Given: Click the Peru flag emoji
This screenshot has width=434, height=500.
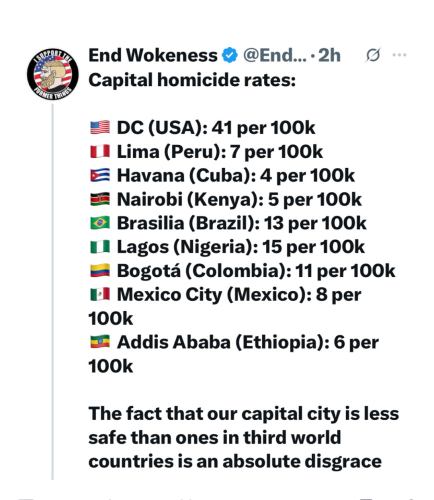Looking at the screenshot, I should point(100,152).
